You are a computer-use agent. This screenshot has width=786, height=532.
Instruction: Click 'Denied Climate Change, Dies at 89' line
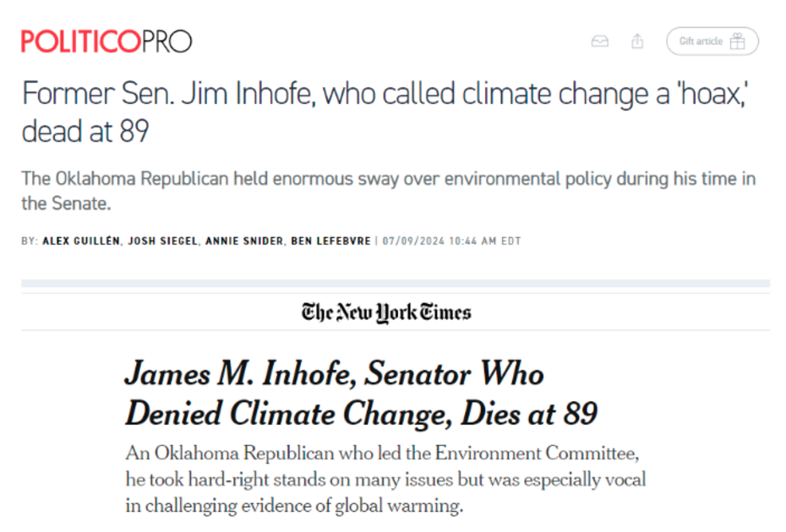click(361, 413)
